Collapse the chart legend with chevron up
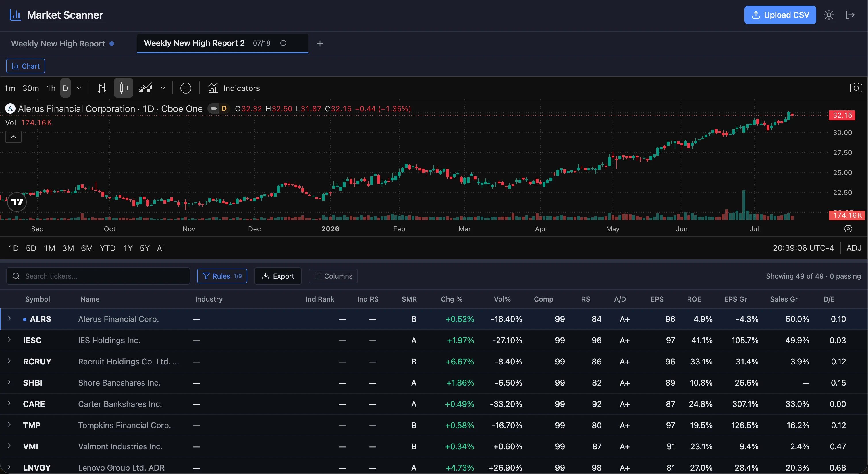Viewport: 868px width, 474px height. 13,137
